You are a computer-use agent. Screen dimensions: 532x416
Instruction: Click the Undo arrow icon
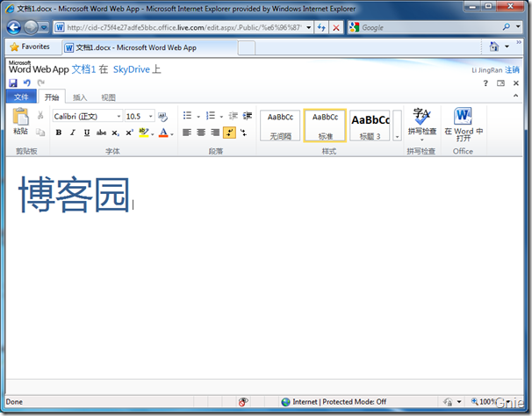(27, 82)
